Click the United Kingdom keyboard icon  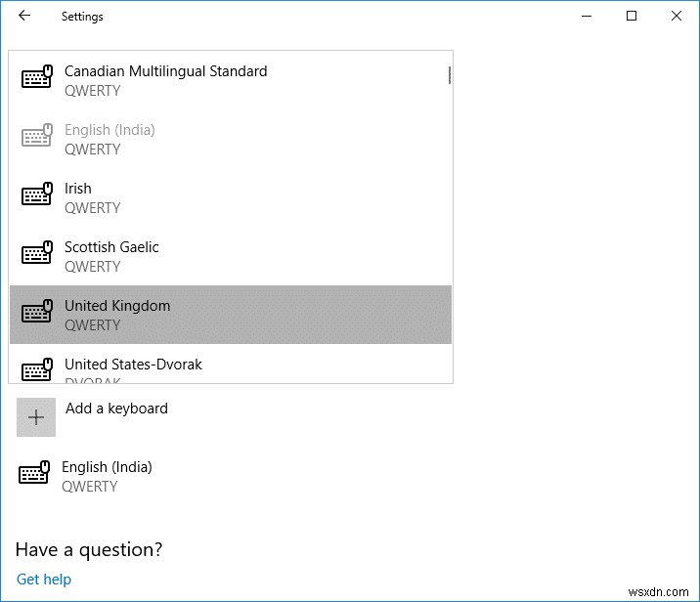(37, 311)
